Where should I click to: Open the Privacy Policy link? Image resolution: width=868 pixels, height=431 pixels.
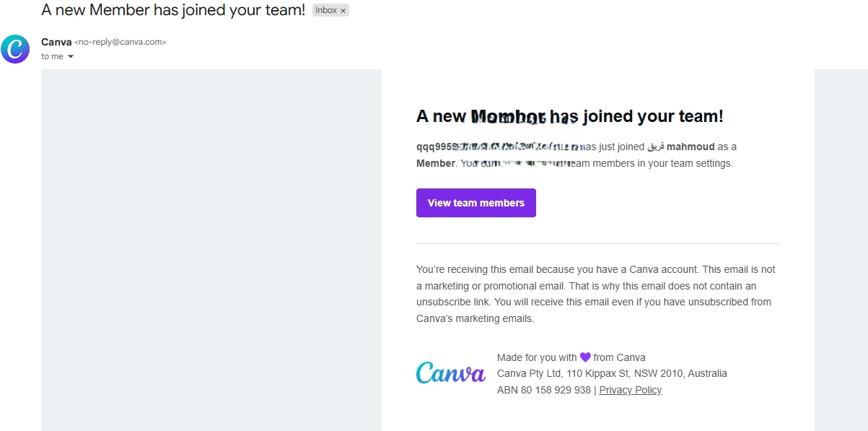click(x=630, y=390)
